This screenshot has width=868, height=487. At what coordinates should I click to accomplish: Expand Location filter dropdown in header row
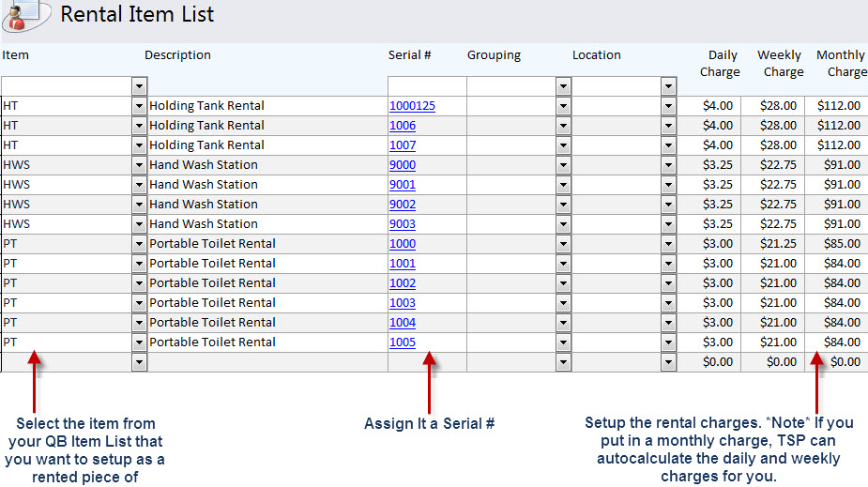[x=668, y=86]
